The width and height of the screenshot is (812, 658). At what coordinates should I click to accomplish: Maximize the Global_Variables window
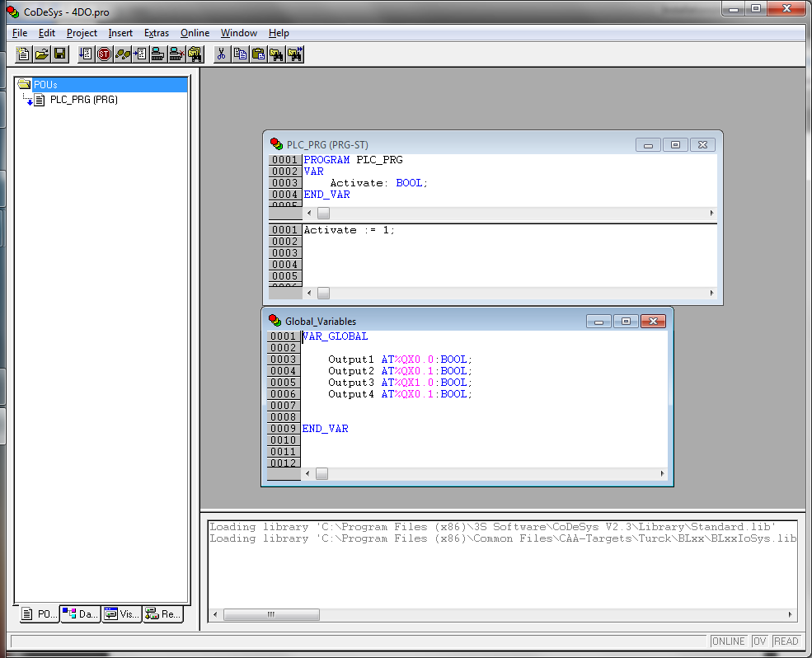pos(626,322)
